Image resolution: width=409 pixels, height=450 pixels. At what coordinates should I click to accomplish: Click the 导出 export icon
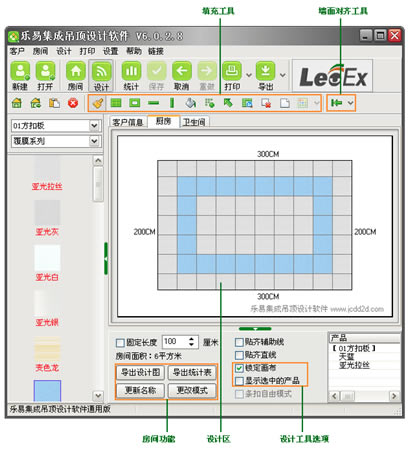coord(266,71)
